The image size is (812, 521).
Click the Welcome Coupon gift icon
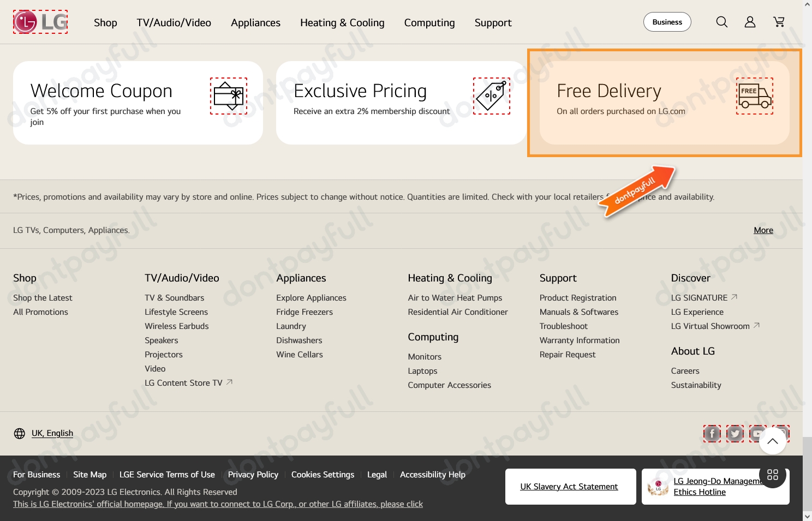point(229,96)
